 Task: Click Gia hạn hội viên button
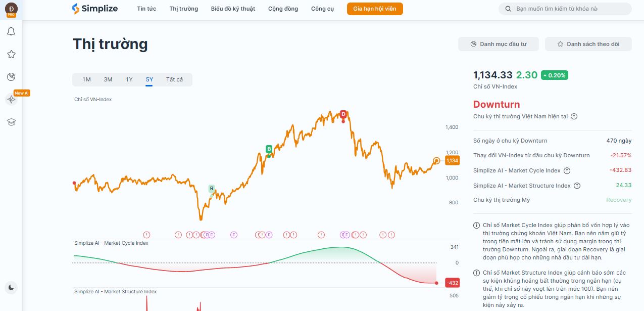(374, 9)
